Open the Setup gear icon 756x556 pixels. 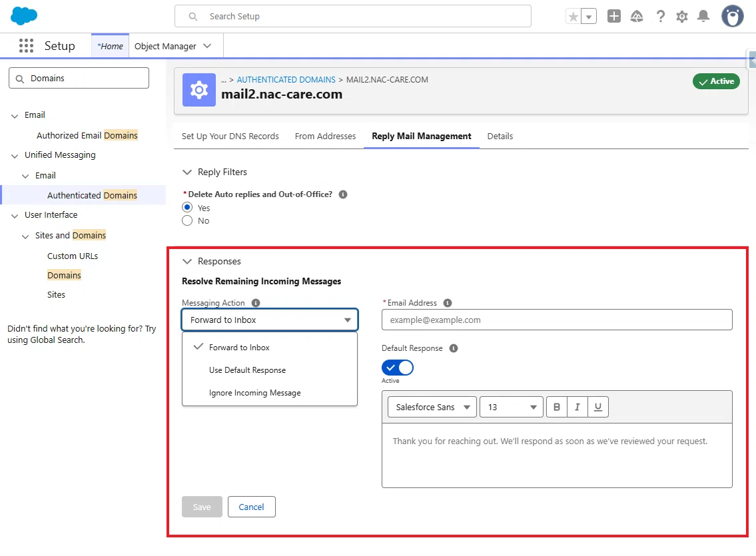click(x=682, y=17)
